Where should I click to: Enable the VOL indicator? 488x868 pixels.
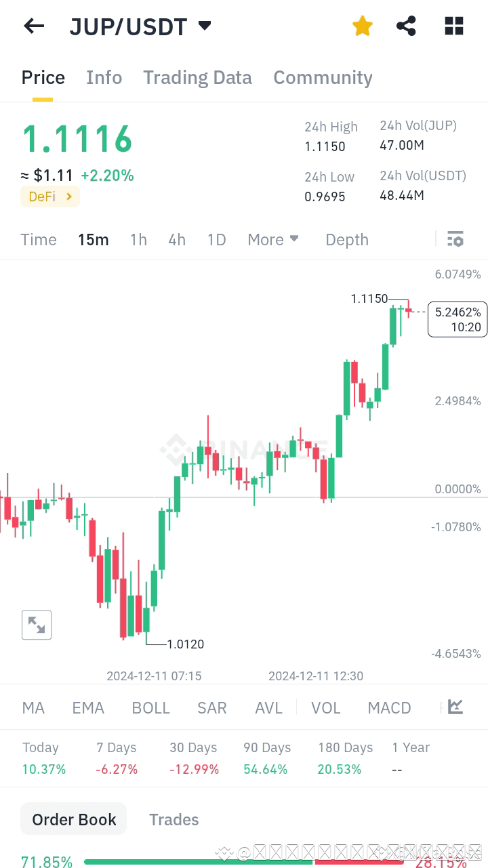point(326,707)
